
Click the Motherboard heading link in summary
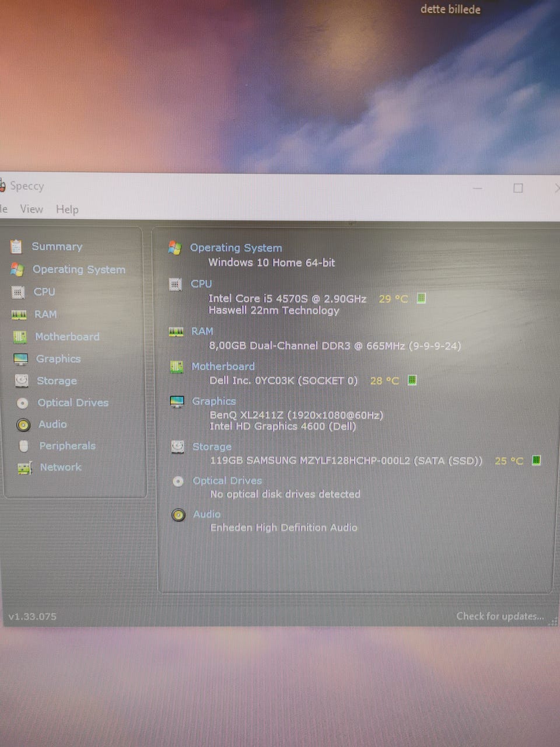(x=223, y=366)
